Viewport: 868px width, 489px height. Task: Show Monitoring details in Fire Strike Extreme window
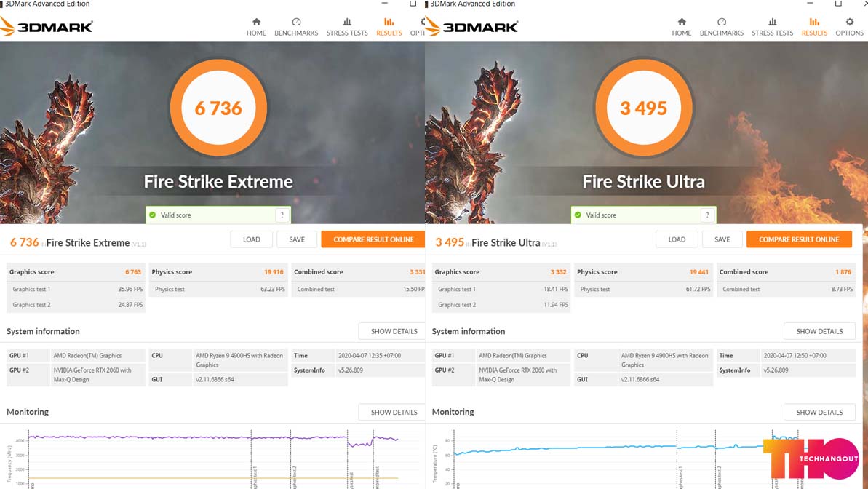[394, 412]
